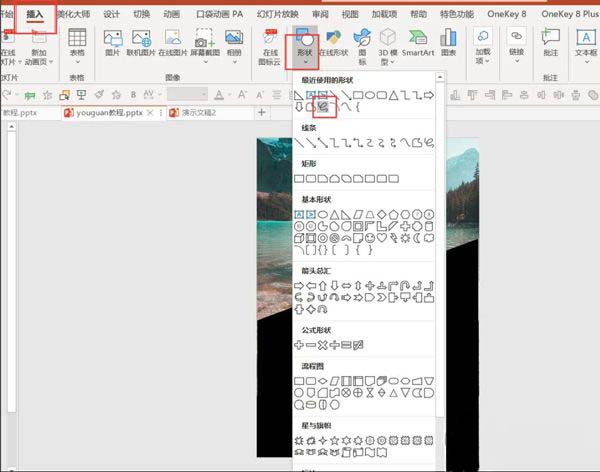Open the 形状 (Shapes) dropdown button
600x472 pixels.
point(305,47)
